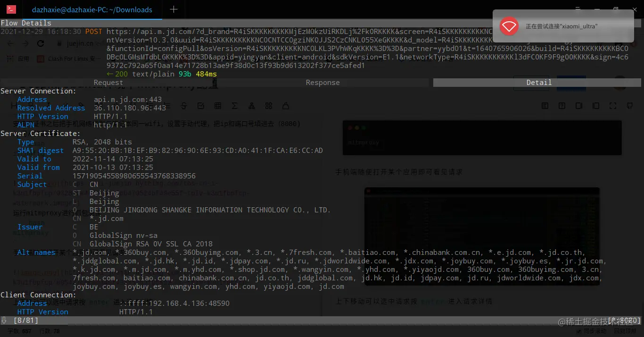Open the xiaomi_ultra connection notification
644x337 pixels.
coord(563,26)
